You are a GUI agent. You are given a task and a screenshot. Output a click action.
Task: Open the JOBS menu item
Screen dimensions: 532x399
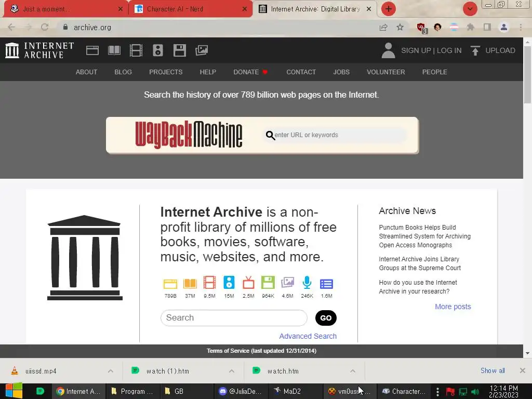pos(341,72)
